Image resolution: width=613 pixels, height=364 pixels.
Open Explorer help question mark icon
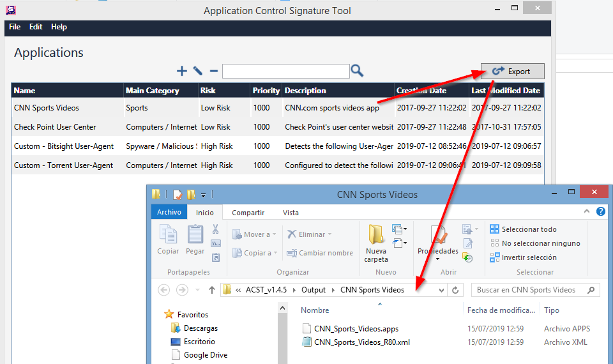click(600, 211)
